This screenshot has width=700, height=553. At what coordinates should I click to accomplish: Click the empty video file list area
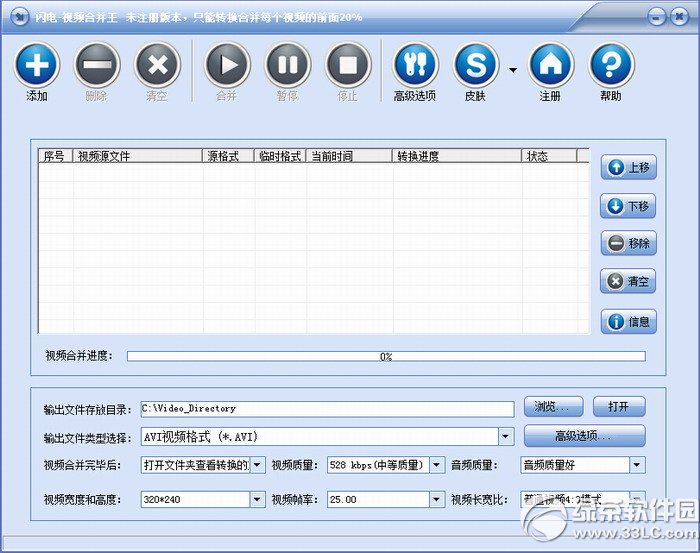tap(314, 248)
